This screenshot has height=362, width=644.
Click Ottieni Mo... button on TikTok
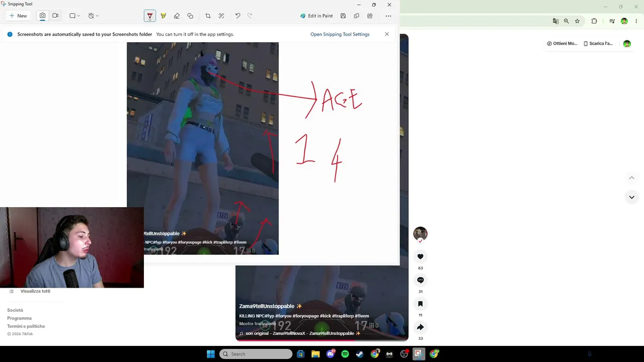click(562, 44)
